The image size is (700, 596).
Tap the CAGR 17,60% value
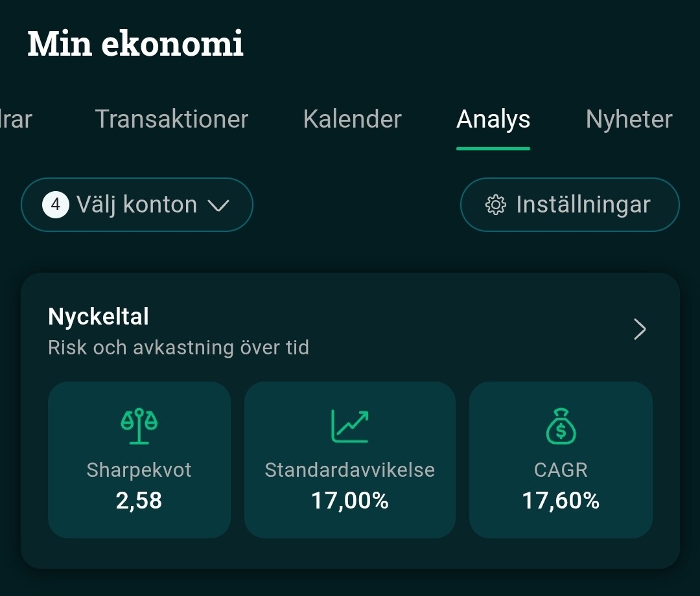[561, 501]
